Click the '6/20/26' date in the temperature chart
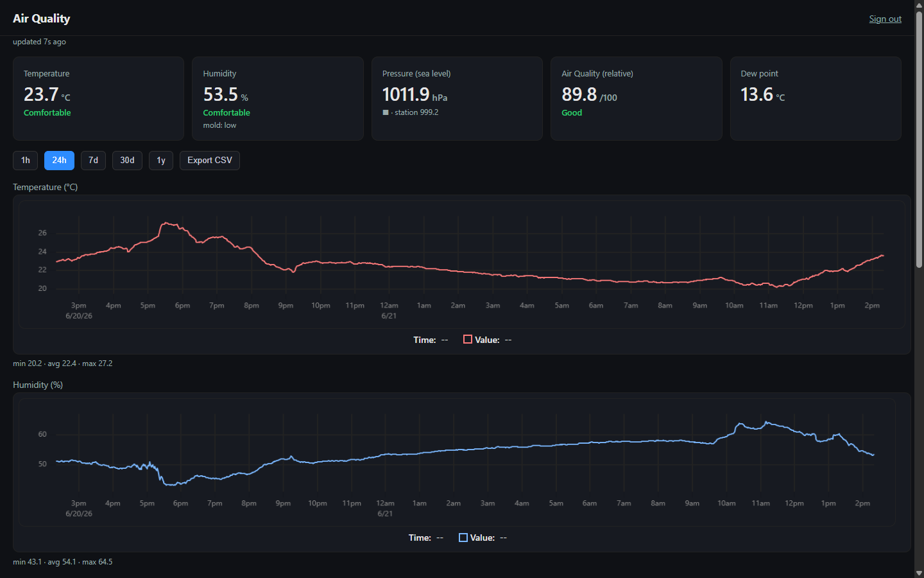This screenshot has height=578, width=924. [x=79, y=316]
